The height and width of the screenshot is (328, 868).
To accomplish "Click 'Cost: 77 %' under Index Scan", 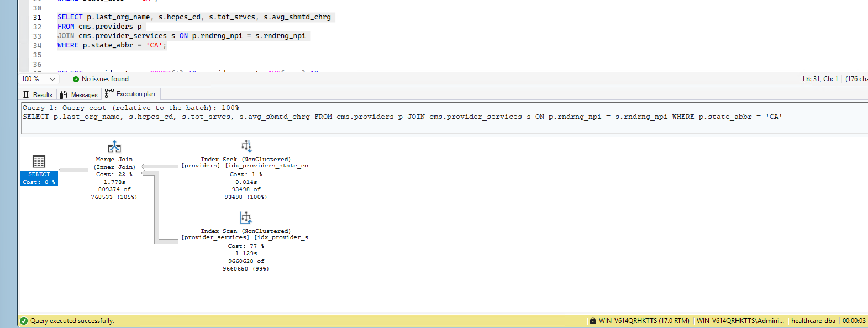I will [246, 246].
